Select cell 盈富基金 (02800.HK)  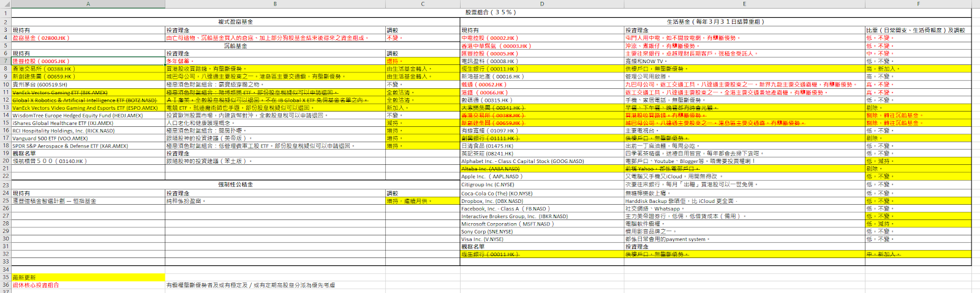pos(88,38)
